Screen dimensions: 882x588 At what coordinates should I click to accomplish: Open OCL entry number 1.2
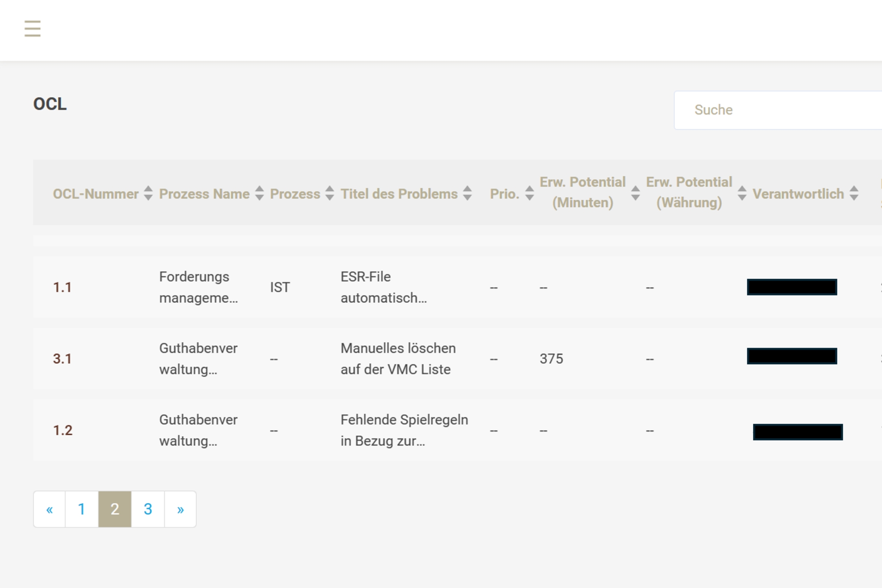tap(63, 430)
